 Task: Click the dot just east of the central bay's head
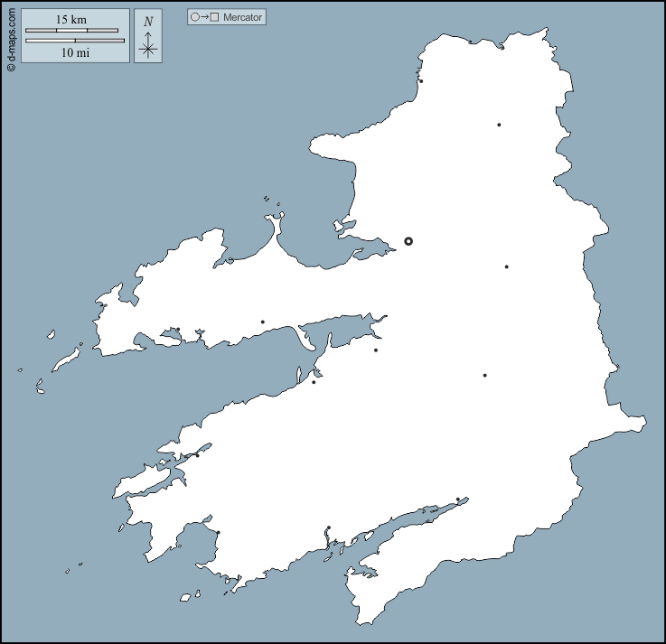pyautogui.click(x=376, y=350)
